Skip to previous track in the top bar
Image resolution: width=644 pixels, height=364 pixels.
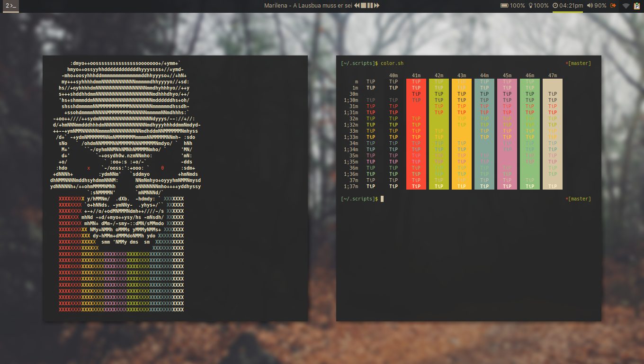pyautogui.click(x=357, y=6)
